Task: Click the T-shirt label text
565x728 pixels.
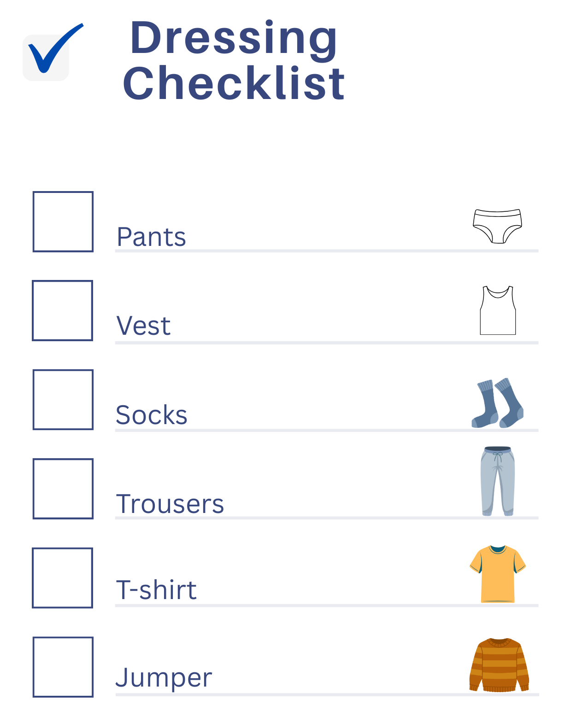Action: click(x=156, y=590)
